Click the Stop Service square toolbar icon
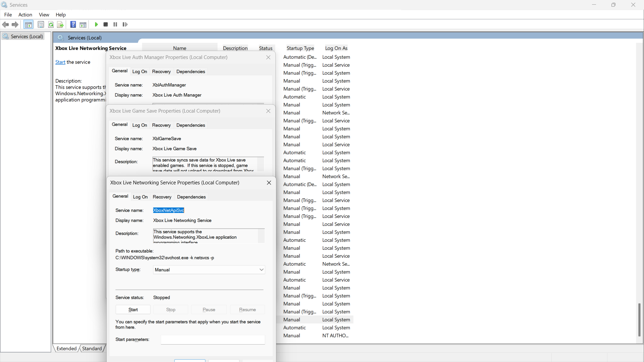 point(106,24)
